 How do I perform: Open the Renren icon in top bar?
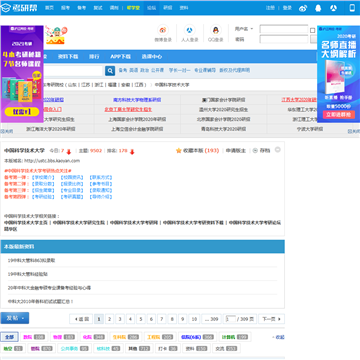point(334,8)
